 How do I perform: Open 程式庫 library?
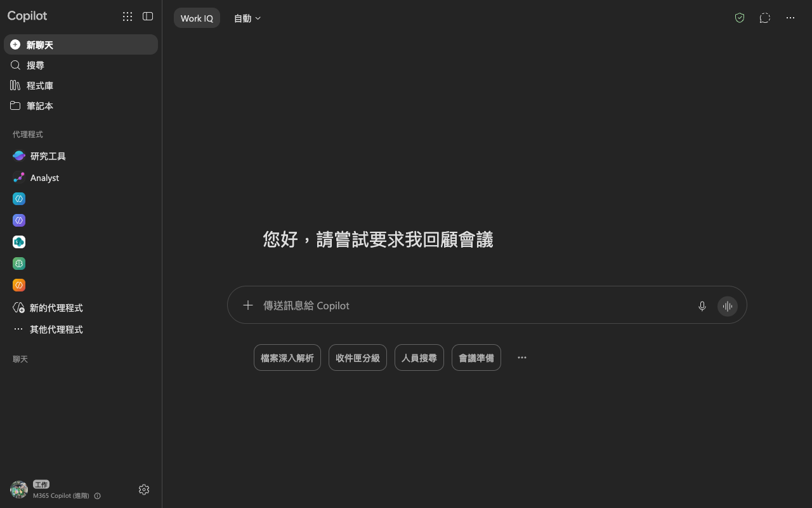81,85
